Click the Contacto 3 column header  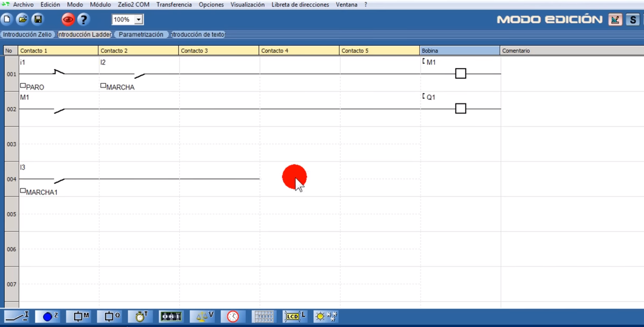pyautogui.click(x=219, y=50)
